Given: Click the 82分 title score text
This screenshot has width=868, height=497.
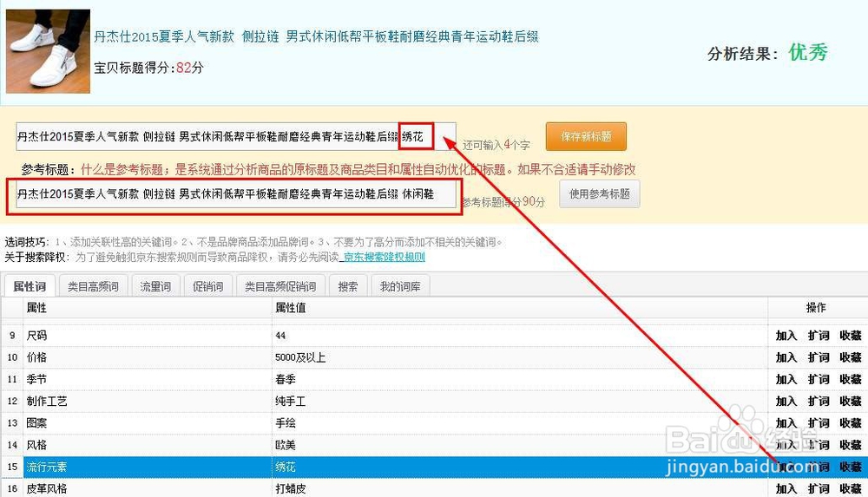Looking at the screenshot, I should pos(190,68).
